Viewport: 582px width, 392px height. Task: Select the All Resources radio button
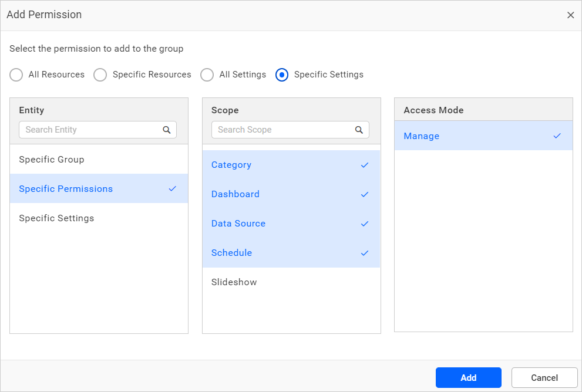click(16, 75)
